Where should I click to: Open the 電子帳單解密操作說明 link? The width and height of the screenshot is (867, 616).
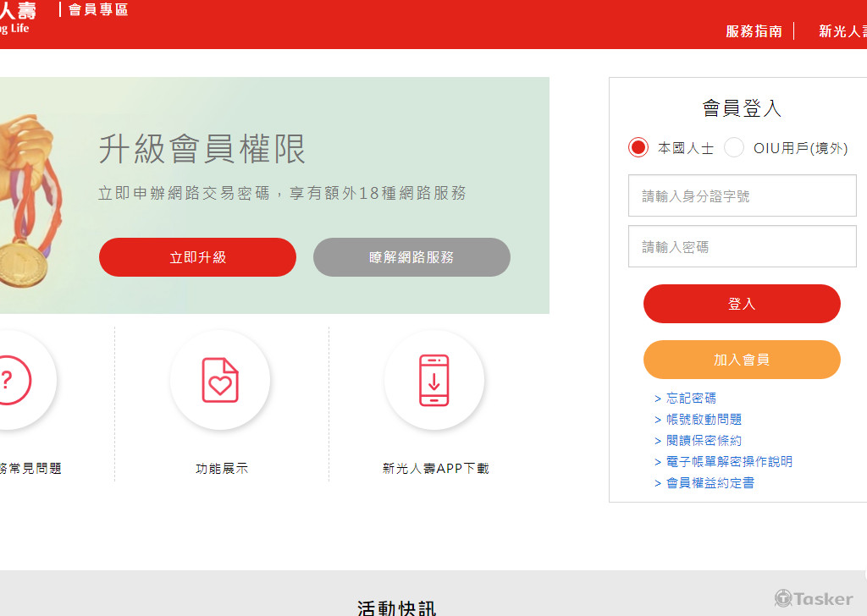pos(728,462)
